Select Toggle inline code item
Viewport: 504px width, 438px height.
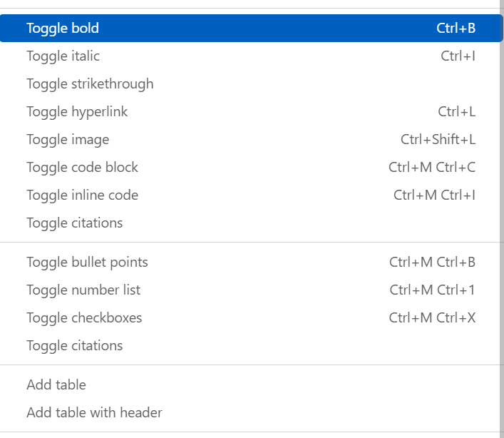(x=82, y=195)
